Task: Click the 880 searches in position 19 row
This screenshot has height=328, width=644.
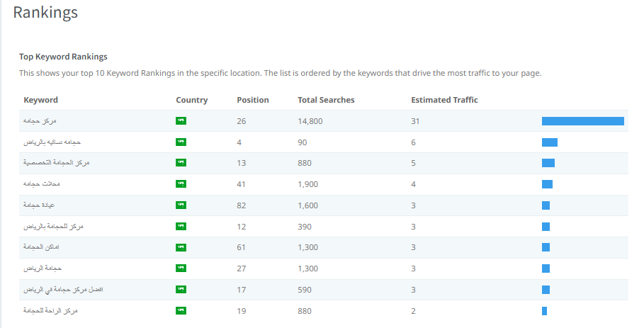Action: [x=305, y=311]
